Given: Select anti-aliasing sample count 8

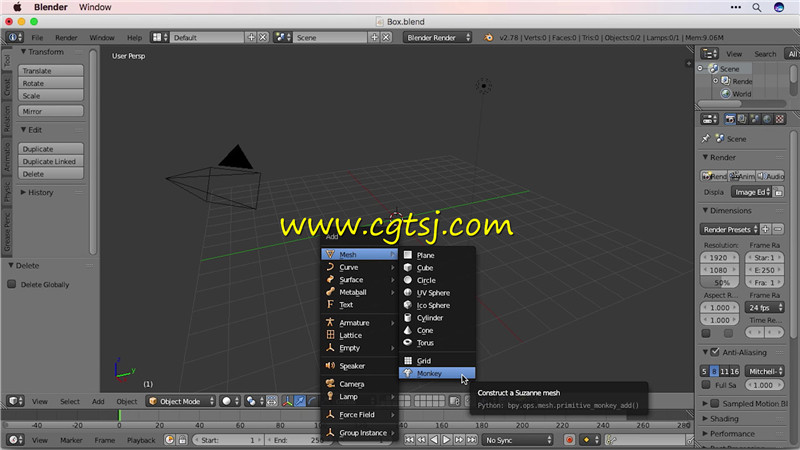Looking at the screenshot, I should (714, 371).
